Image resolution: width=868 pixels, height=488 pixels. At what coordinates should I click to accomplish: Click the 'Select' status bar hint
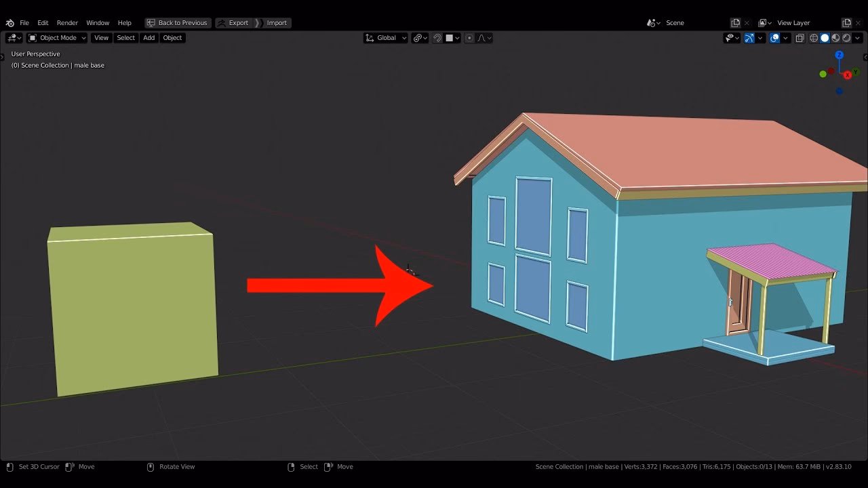(x=309, y=467)
